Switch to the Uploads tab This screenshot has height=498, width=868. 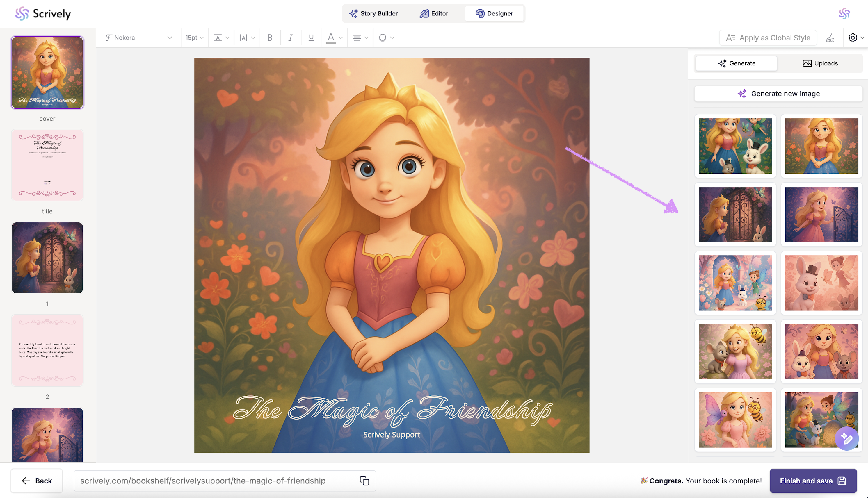pyautogui.click(x=820, y=63)
